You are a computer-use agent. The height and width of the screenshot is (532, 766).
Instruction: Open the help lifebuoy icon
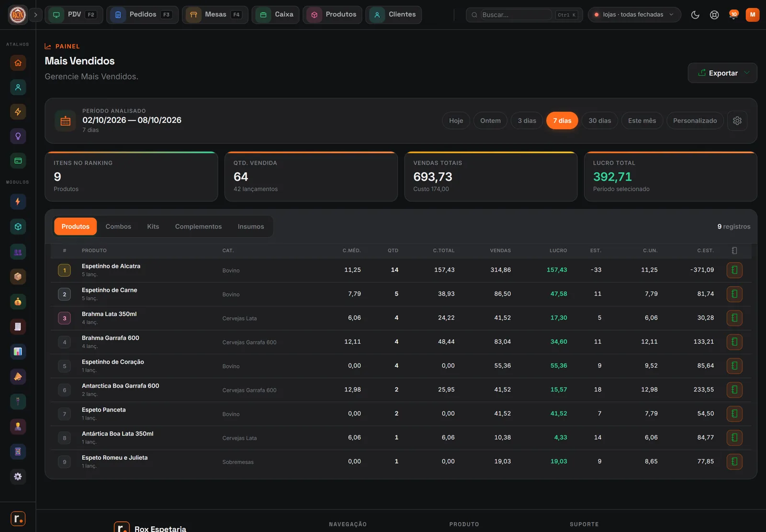coord(714,15)
